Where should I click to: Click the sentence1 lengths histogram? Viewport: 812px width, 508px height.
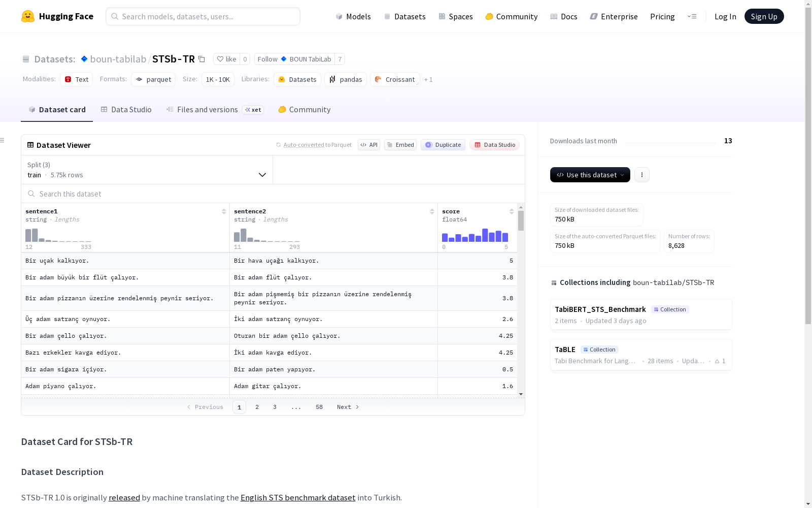click(x=58, y=235)
